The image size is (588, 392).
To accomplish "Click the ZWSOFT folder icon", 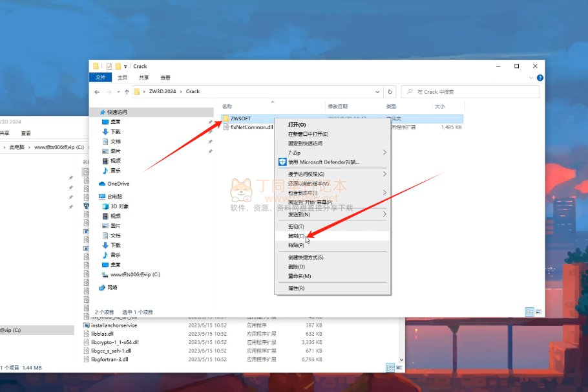I will tap(226, 118).
